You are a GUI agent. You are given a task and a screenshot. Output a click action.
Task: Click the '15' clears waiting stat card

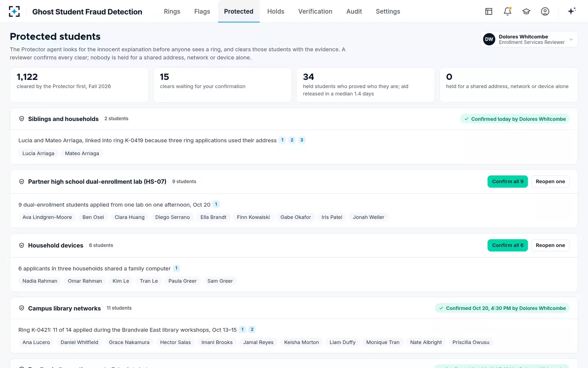point(223,85)
